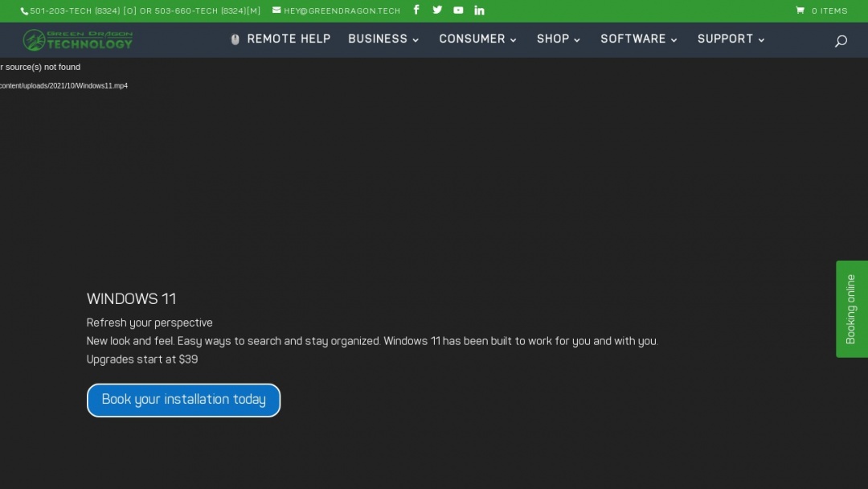Expand the CONSUMER dropdown
This screenshot has width=868, height=489.
[472, 39]
